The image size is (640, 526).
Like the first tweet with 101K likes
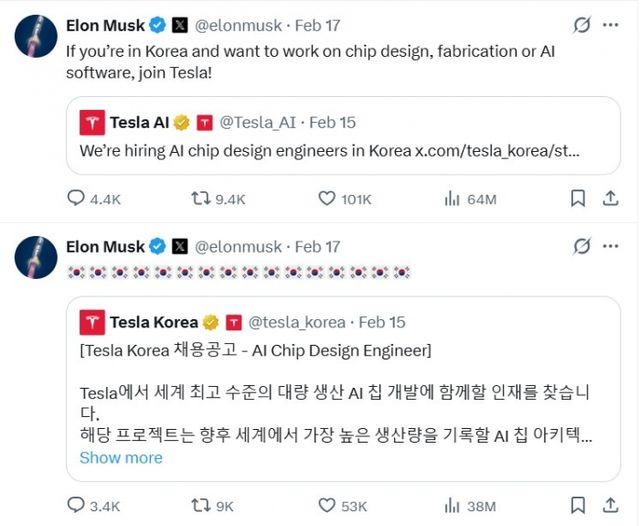pos(326,199)
